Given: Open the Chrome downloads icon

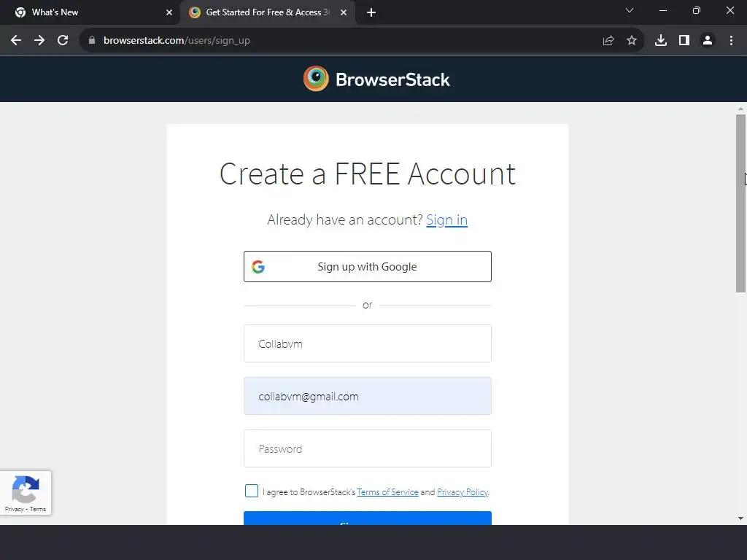Looking at the screenshot, I should pos(661,41).
